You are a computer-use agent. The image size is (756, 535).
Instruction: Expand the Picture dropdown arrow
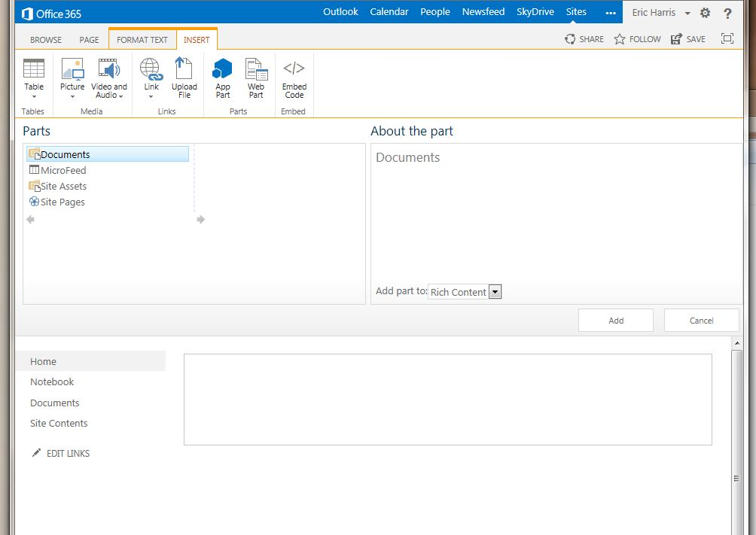click(x=72, y=96)
